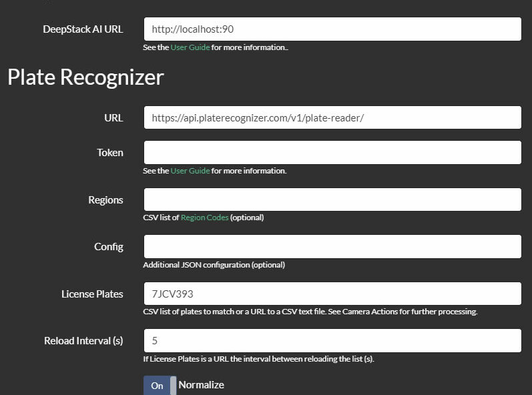This screenshot has height=395, width=532.
Task: Click the Reload Interval (s) field
Action: (332, 340)
